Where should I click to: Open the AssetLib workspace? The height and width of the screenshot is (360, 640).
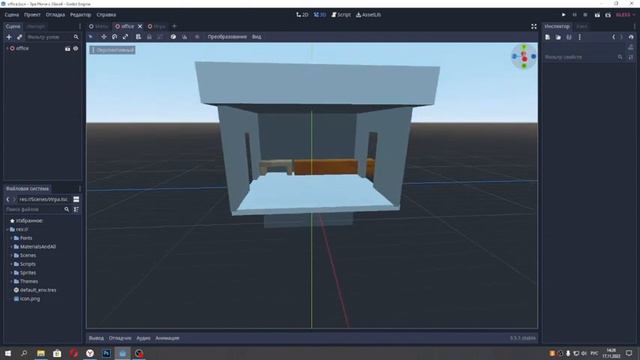tap(368, 15)
